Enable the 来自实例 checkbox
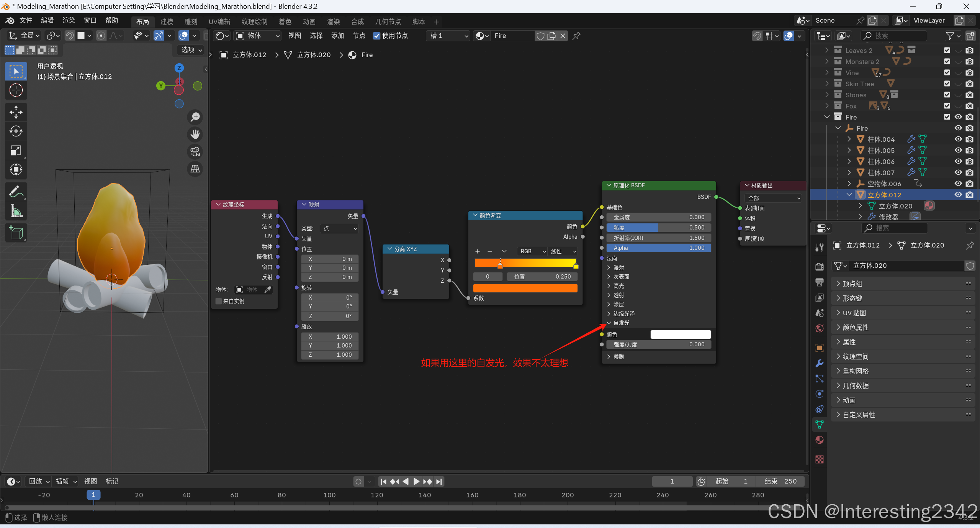 pos(219,301)
